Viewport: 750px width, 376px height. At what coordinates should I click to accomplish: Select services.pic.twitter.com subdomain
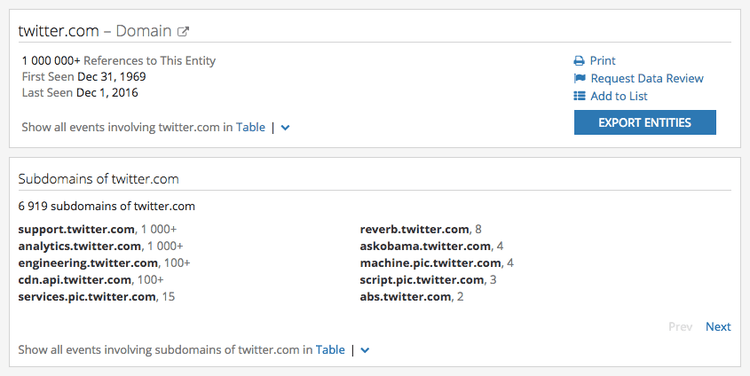[87, 297]
